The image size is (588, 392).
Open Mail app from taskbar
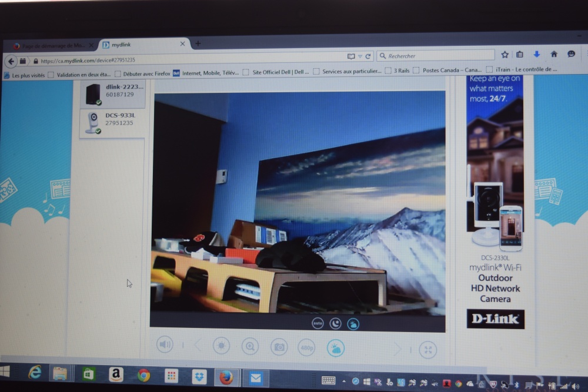point(256,378)
